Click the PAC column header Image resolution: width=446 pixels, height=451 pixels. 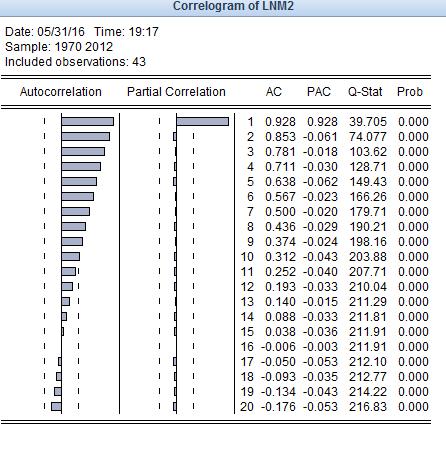[x=319, y=92]
